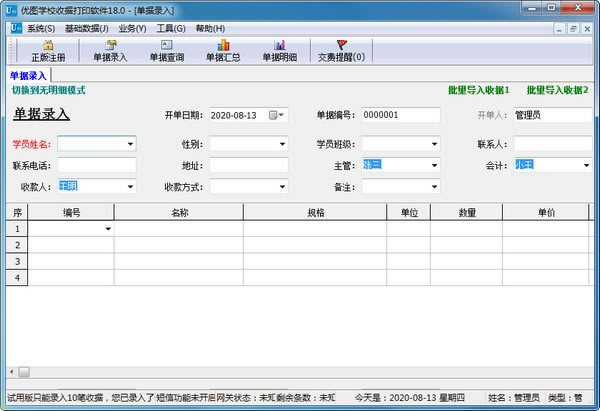The height and width of the screenshot is (411, 600).
Task: Expand the 会计 dropdown
Action: coord(586,165)
